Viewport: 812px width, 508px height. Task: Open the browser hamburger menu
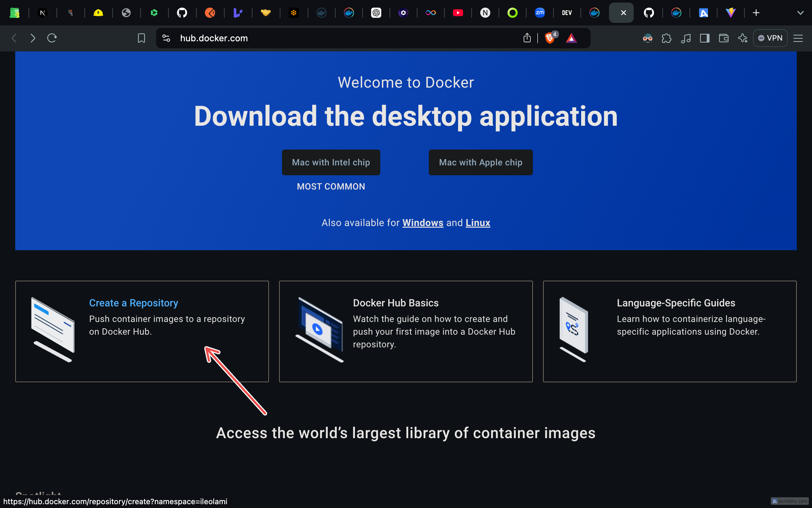(798, 38)
